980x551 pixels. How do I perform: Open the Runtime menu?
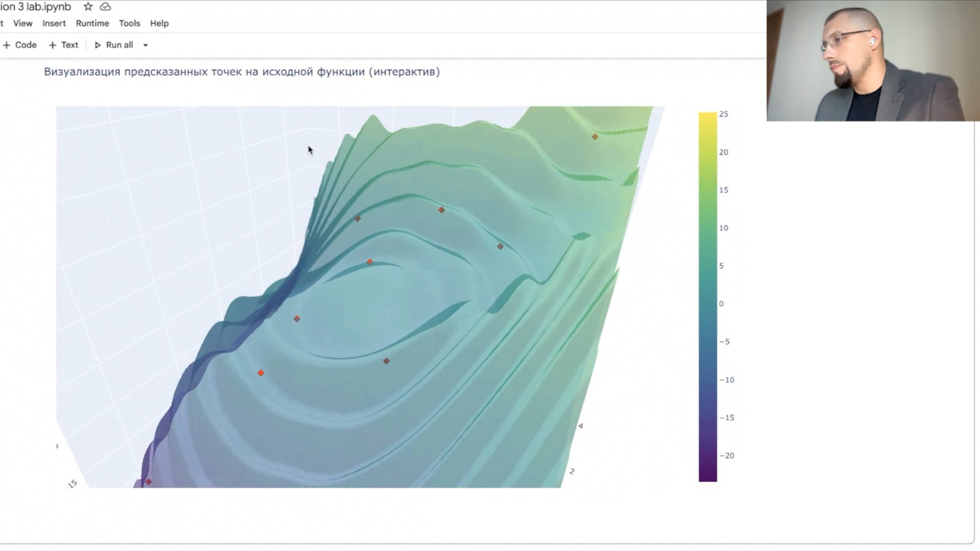(92, 23)
